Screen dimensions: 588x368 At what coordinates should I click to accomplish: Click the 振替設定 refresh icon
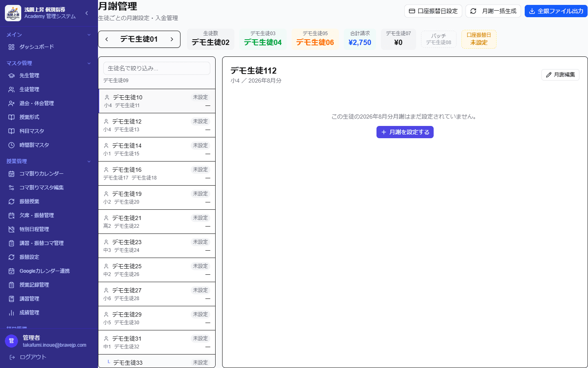pos(11,257)
